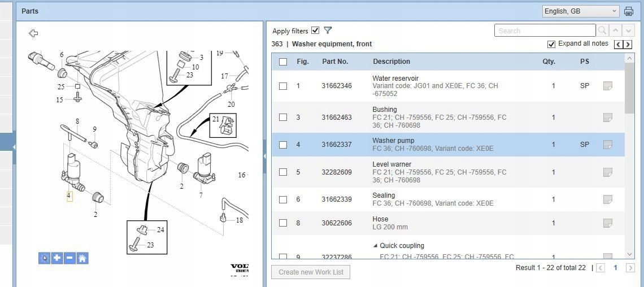Select callout number 18 in diagram
The image size is (644, 287).
239,220
